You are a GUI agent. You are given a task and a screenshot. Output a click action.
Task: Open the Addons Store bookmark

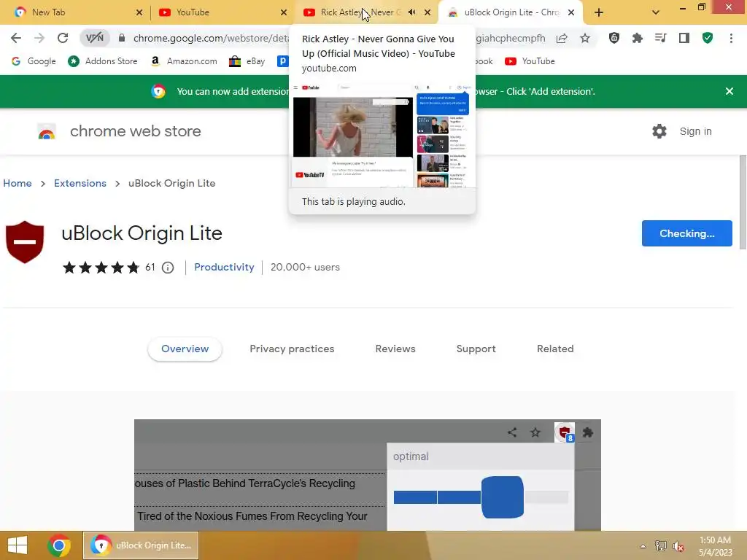(102, 61)
